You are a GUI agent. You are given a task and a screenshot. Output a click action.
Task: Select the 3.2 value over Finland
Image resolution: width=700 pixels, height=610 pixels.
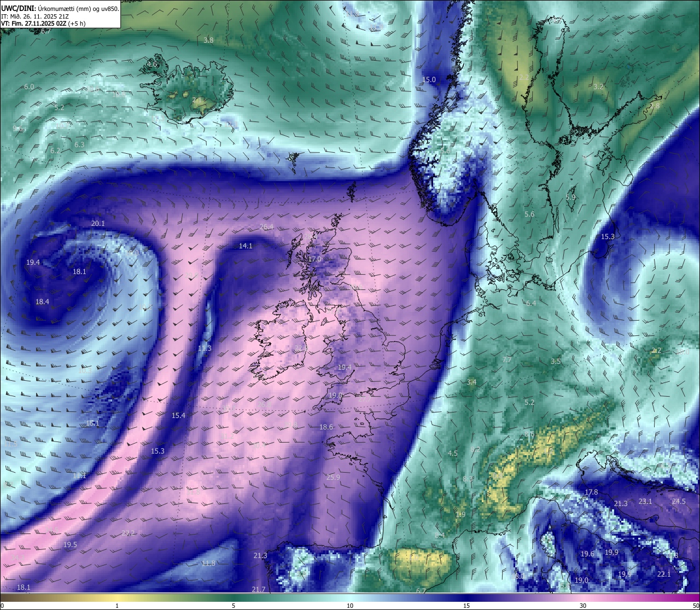coord(598,86)
